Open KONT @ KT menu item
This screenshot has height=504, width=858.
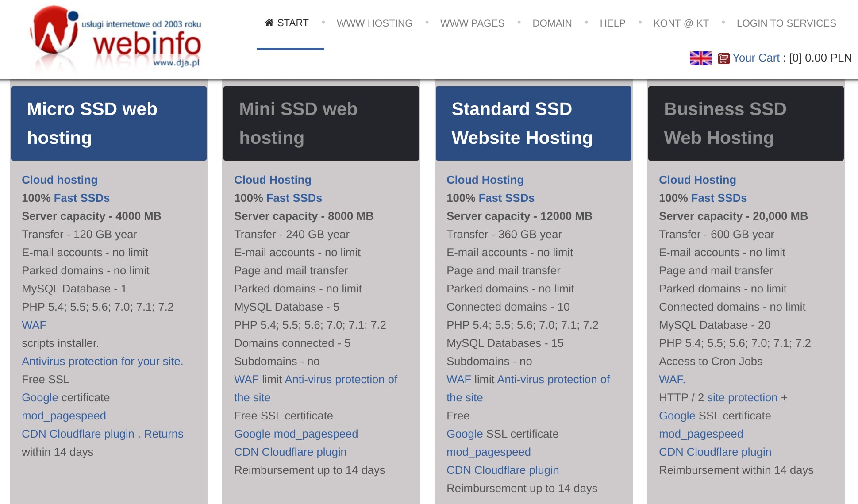click(x=681, y=23)
